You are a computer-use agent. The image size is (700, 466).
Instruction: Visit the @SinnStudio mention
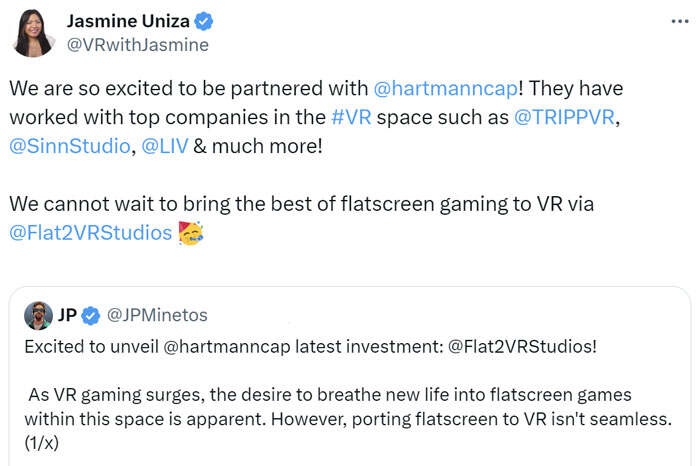tap(67, 146)
